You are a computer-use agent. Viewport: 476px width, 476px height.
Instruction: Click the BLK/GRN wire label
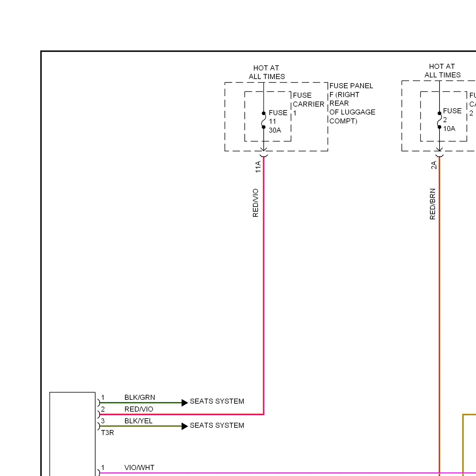[140, 397]
